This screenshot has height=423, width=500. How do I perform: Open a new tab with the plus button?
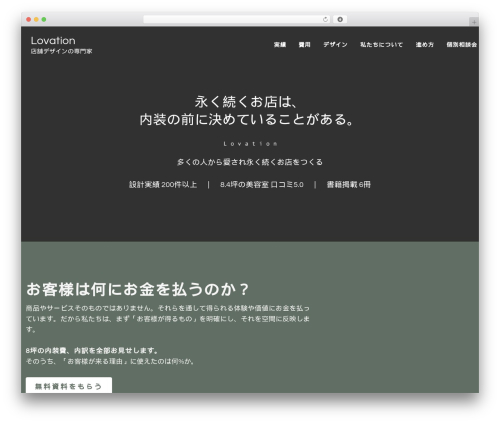[x=474, y=22]
